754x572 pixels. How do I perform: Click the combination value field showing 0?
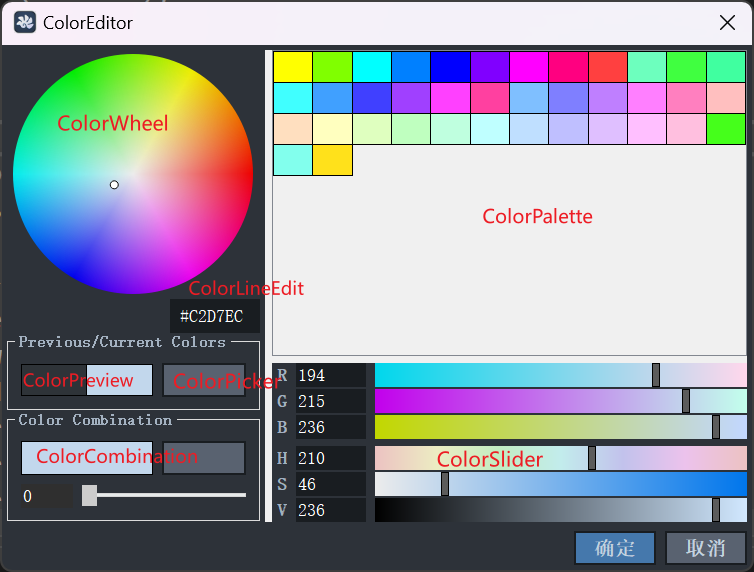click(47, 496)
